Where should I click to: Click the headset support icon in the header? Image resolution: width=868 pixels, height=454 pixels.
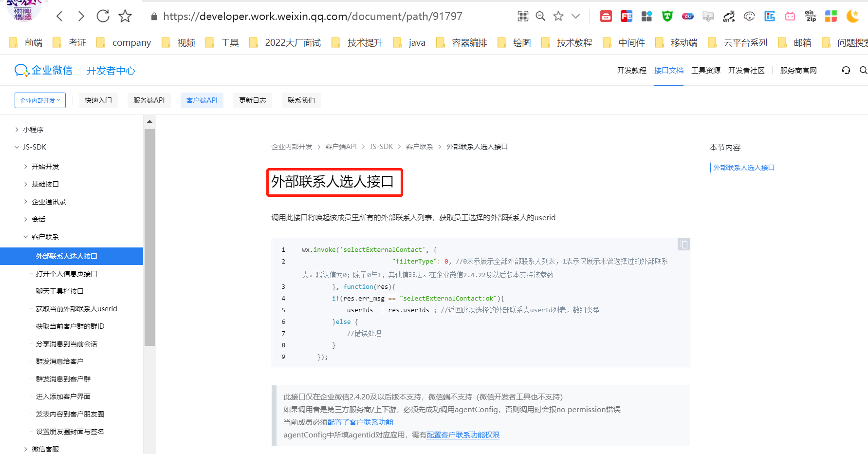click(846, 70)
